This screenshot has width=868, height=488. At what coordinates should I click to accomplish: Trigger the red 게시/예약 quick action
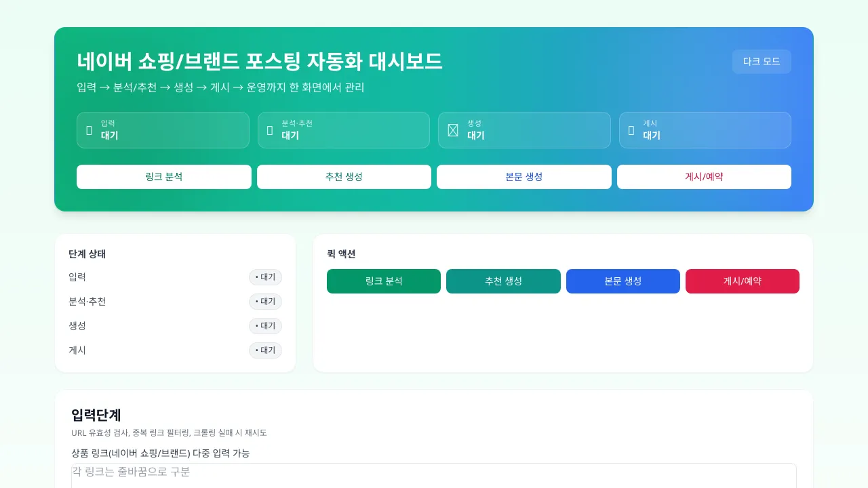coord(743,281)
